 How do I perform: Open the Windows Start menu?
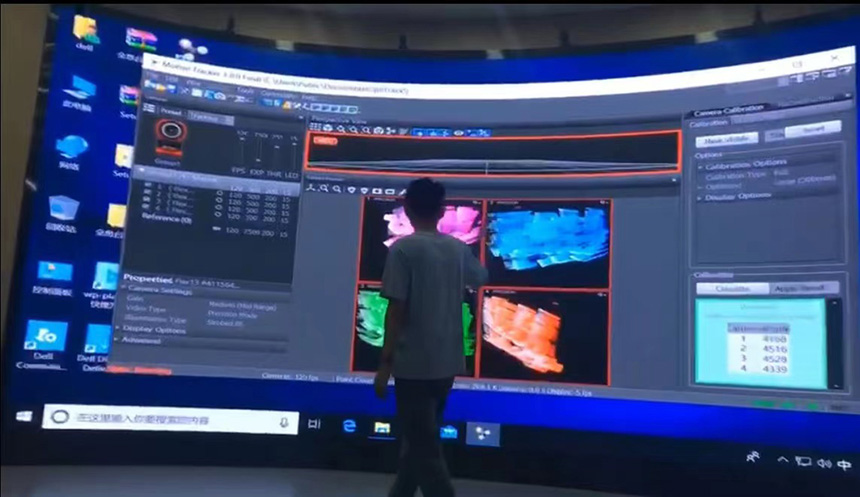tap(24, 416)
